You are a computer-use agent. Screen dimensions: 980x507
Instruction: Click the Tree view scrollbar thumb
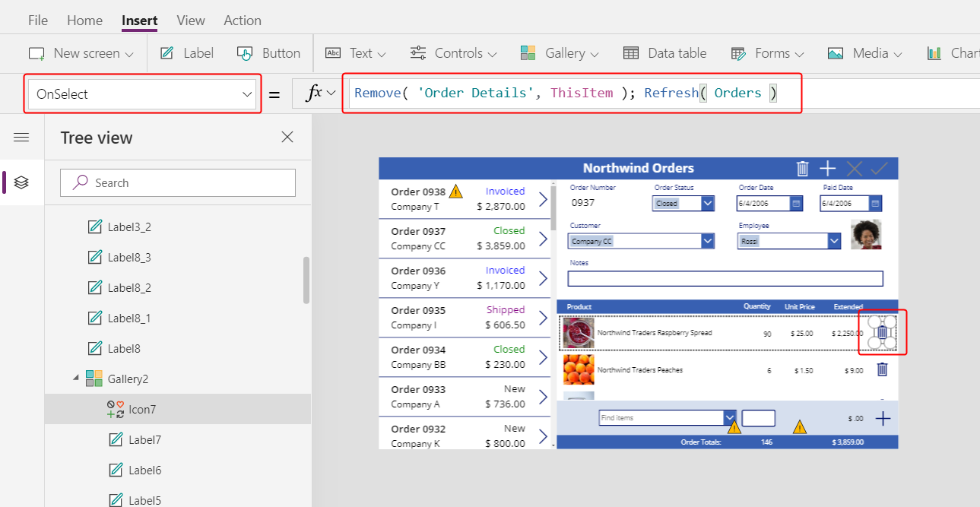point(306,280)
